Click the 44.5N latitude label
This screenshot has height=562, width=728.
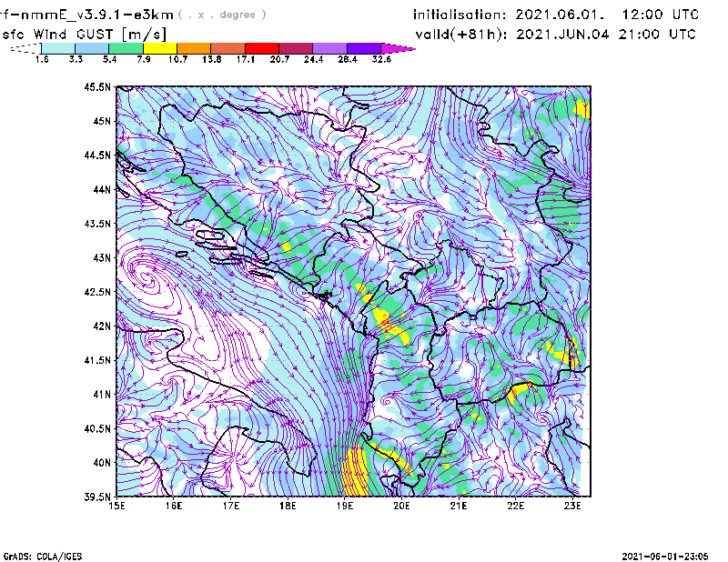97,155
